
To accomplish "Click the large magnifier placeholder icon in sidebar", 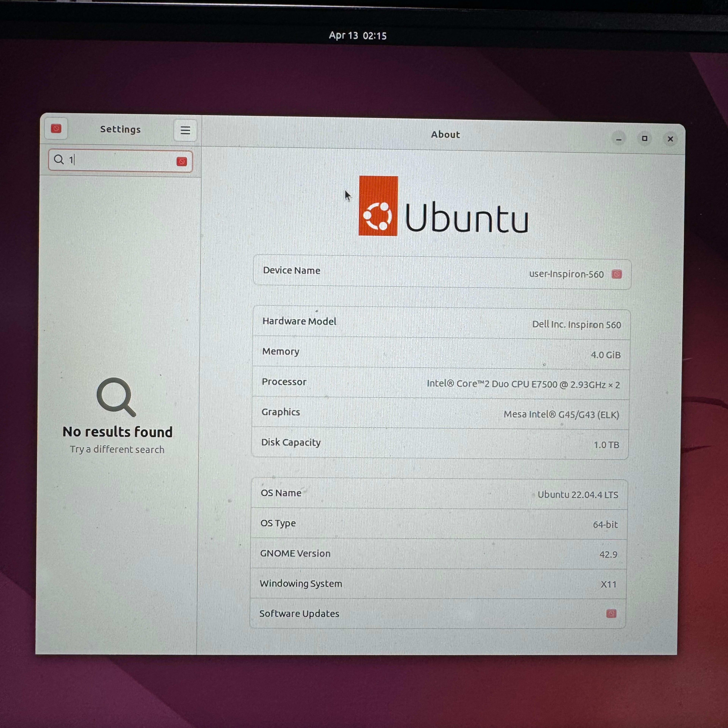I will (x=116, y=397).
